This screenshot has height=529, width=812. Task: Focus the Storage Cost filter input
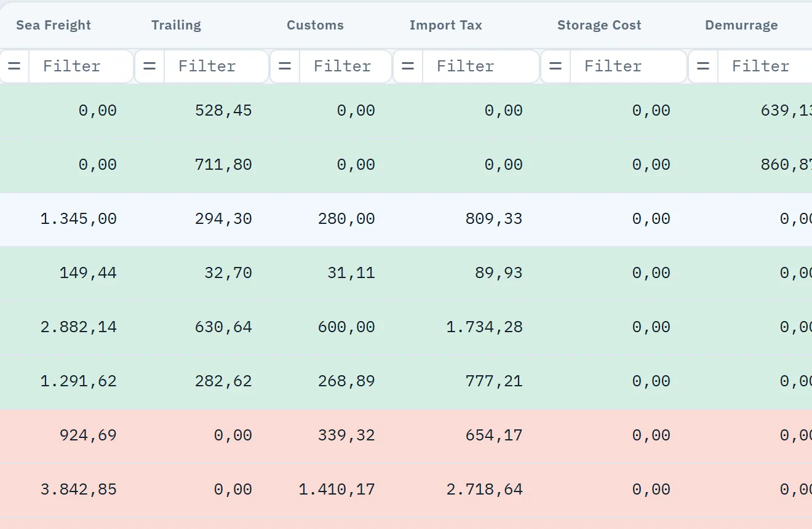[x=629, y=66]
